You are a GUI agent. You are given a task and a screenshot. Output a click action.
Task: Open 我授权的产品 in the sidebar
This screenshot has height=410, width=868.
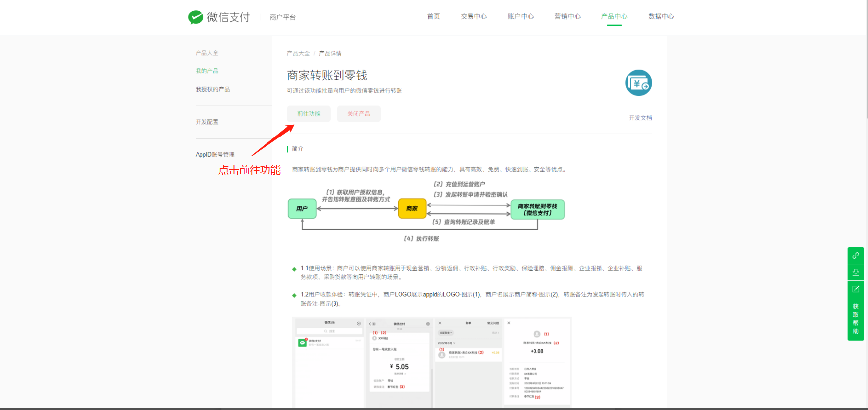[x=212, y=89]
